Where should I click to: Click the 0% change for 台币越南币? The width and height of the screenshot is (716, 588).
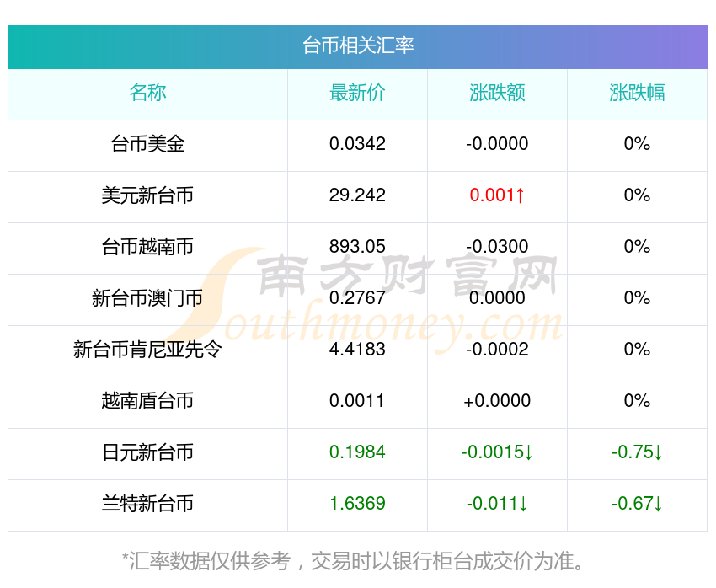point(637,247)
